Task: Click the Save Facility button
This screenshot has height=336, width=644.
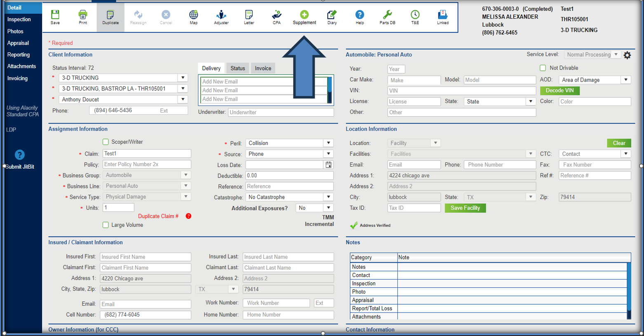Action: [x=465, y=208]
